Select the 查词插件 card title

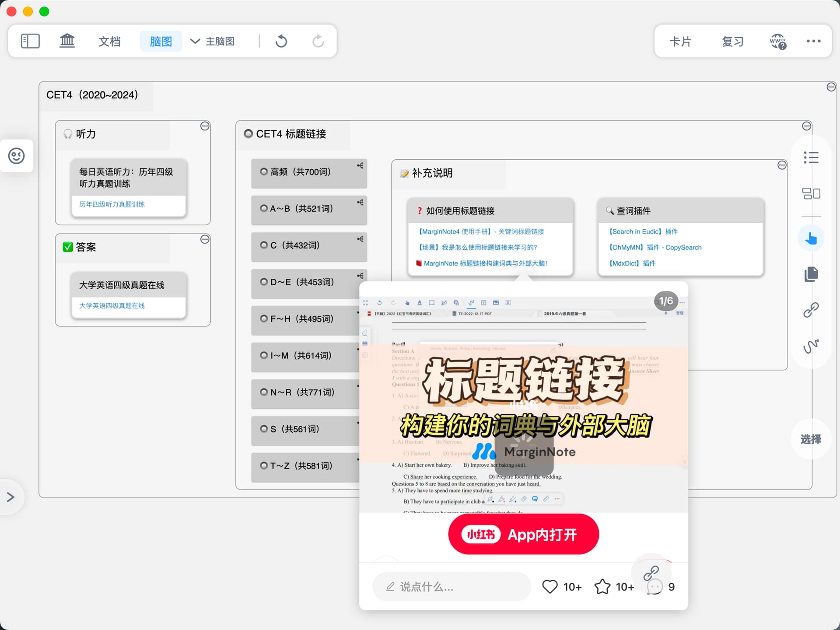point(633,211)
